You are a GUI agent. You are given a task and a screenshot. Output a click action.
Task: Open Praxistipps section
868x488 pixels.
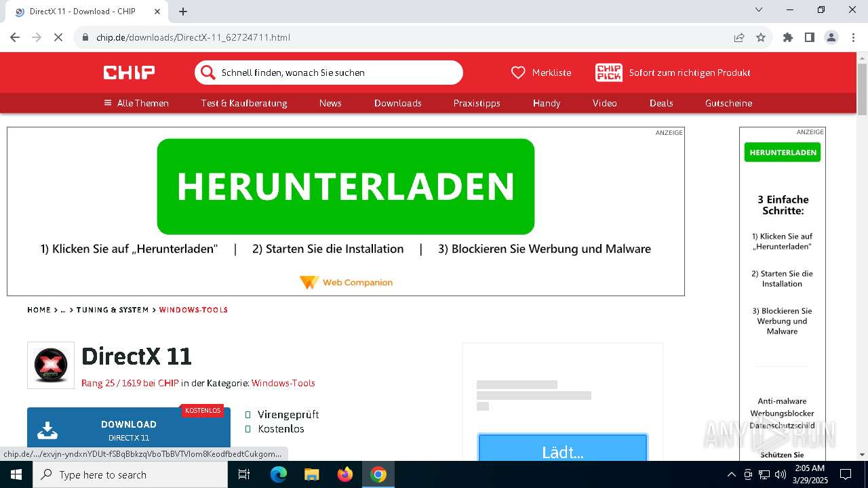pyautogui.click(x=477, y=103)
